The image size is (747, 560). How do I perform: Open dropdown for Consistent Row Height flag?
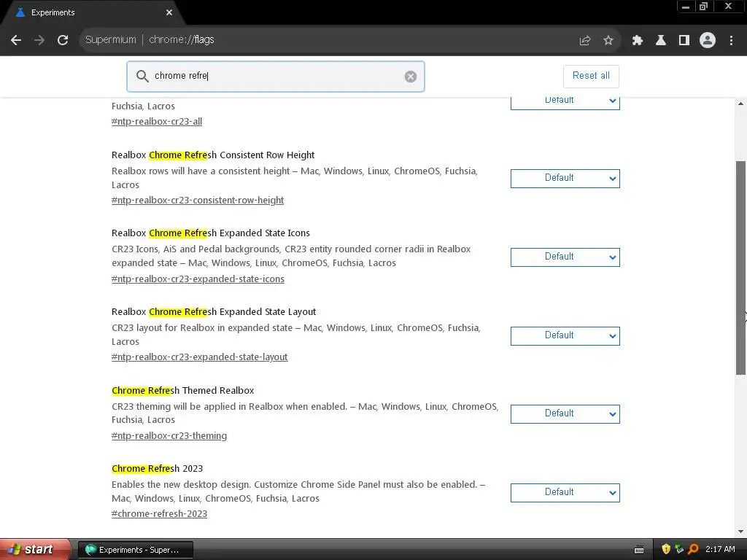point(565,179)
